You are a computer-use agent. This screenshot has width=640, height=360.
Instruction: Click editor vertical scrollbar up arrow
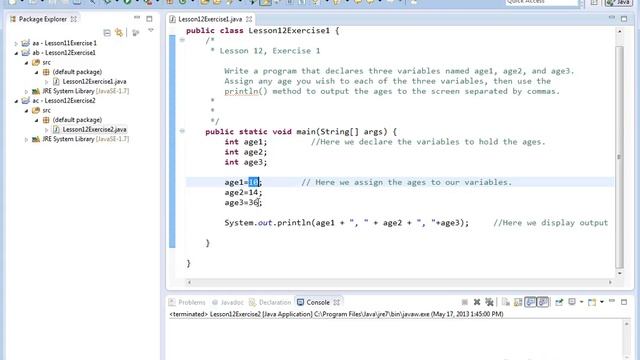pyautogui.click(x=620, y=31)
